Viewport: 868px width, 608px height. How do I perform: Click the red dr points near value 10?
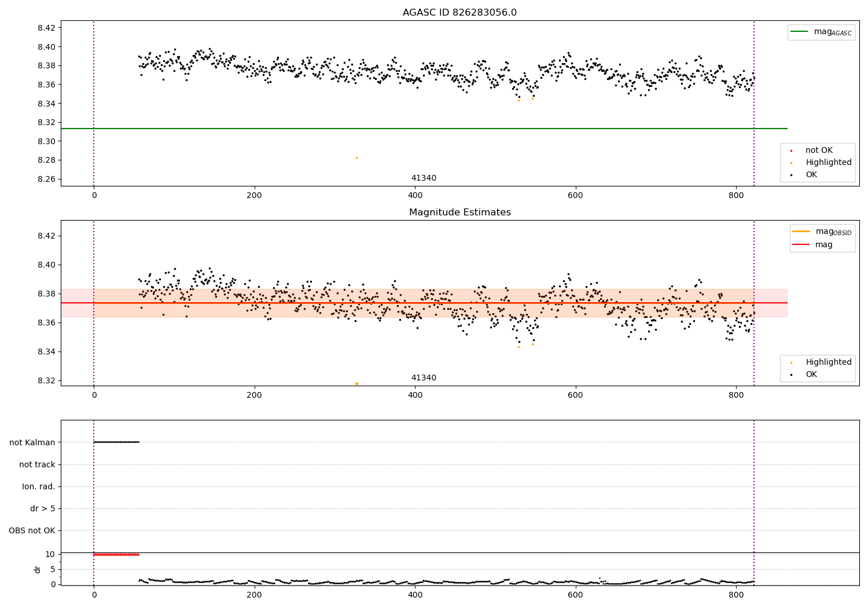tap(116, 555)
